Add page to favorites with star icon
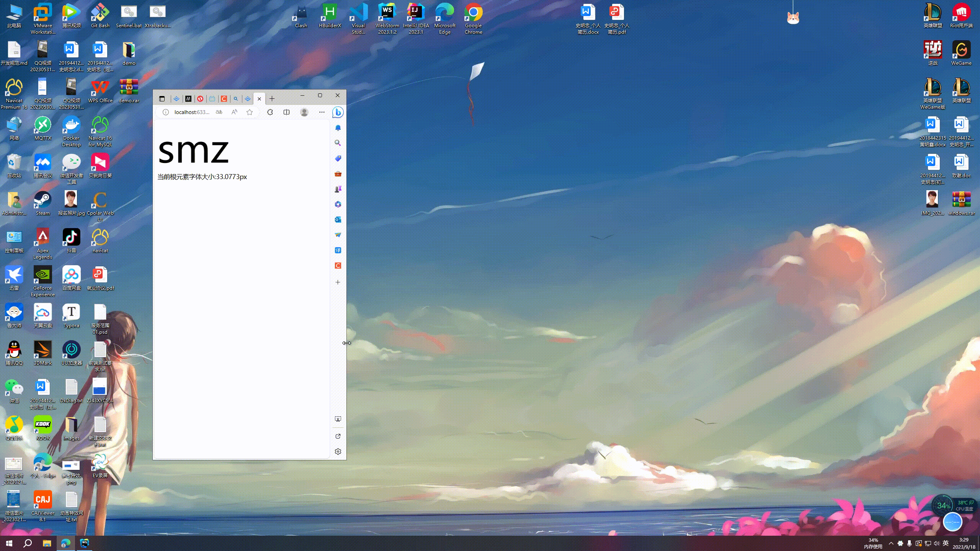 [x=250, y=112]
